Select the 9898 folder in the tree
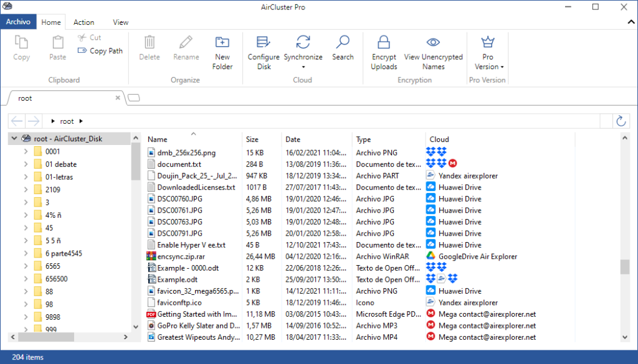638x364 pixels. [x=52, y=317]
